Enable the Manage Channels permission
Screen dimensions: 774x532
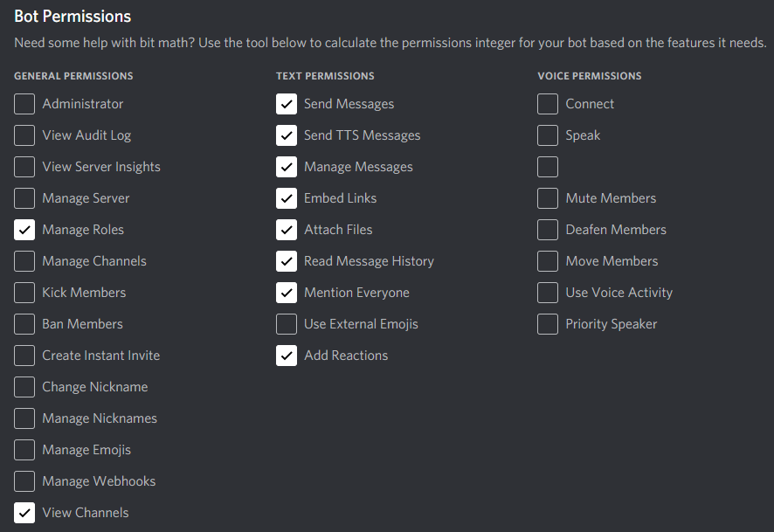coord(24,260)
